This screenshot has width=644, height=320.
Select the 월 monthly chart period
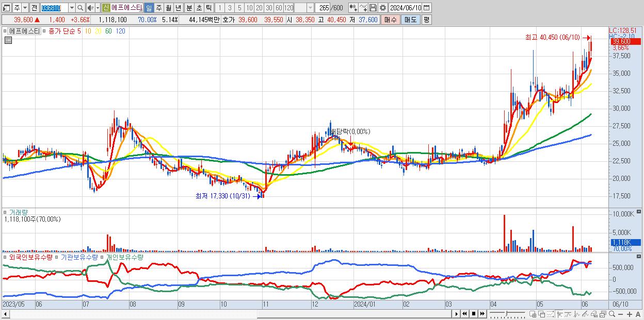pos(168,8)
